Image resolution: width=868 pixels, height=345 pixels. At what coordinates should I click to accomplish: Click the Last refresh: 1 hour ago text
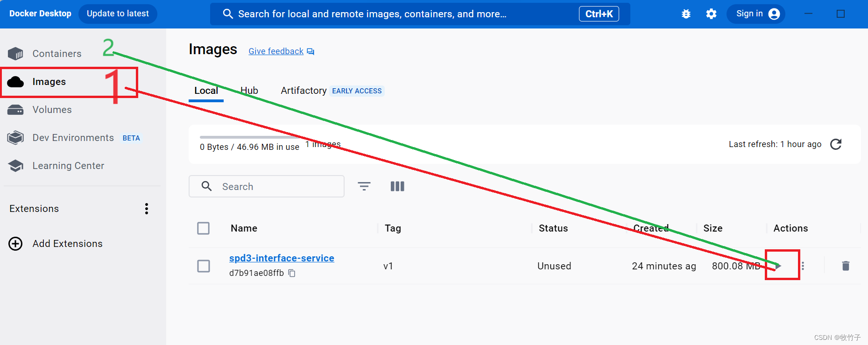tap(775, 144)
